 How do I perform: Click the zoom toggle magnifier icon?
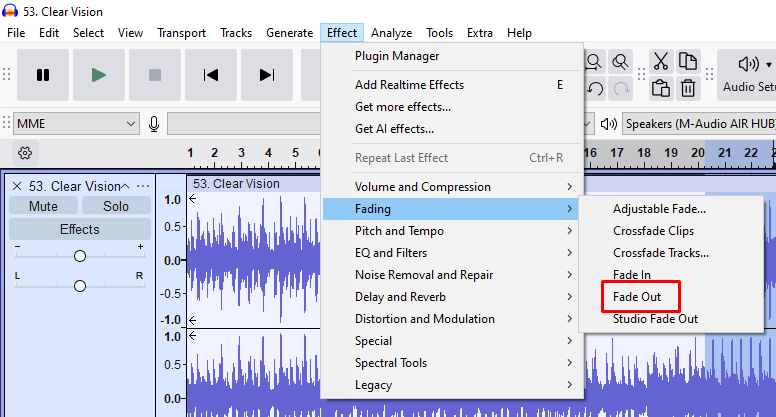coord(620,62)
